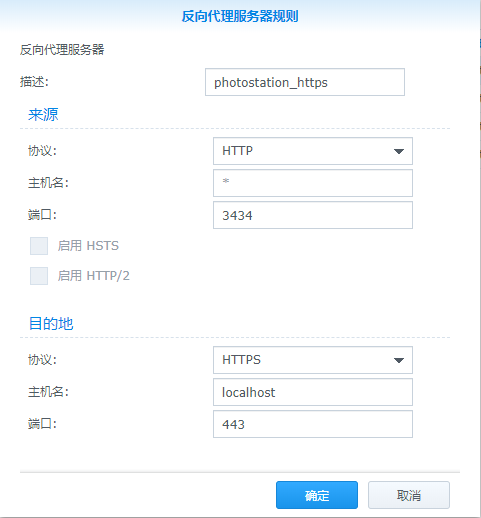The height and width of the screenshot is (518, 481).
Task: Click the 启用 HSTS label text
Action: tap(88, 246)
